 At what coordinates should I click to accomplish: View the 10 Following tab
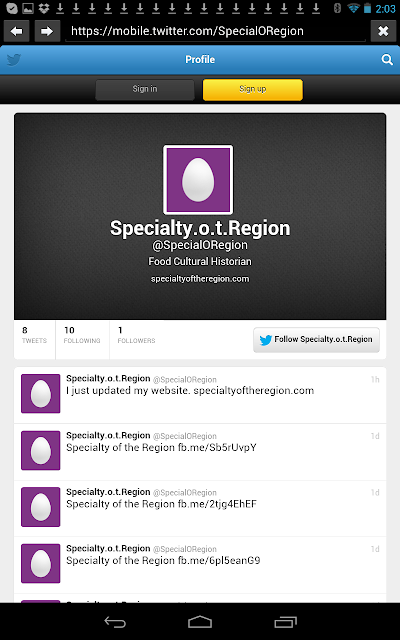[82, 335]
